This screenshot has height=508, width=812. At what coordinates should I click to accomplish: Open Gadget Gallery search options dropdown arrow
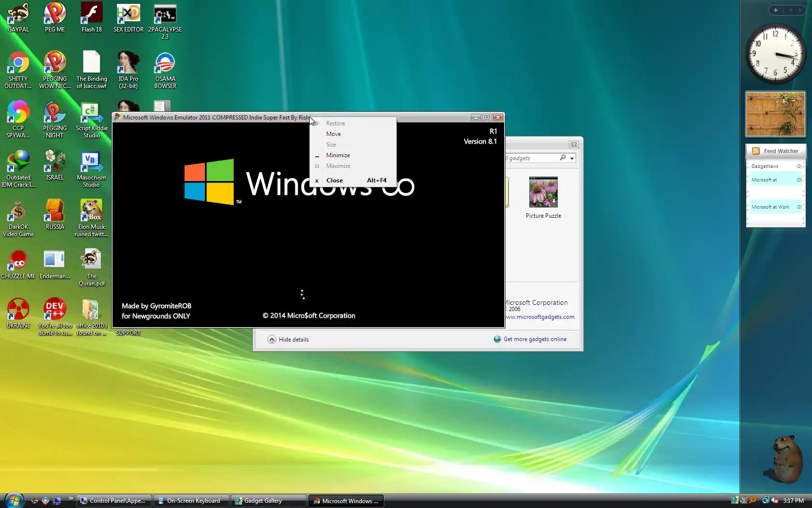tap(572, 158)
